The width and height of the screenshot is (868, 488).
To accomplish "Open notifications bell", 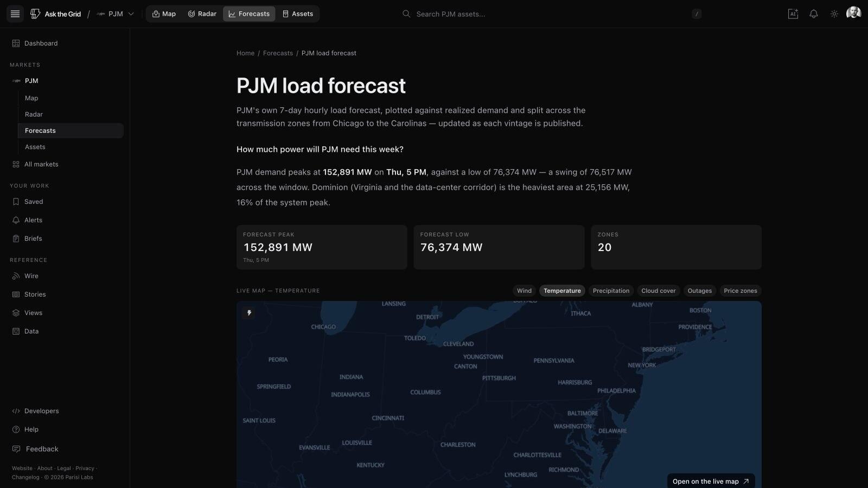I will click(814, 14).
